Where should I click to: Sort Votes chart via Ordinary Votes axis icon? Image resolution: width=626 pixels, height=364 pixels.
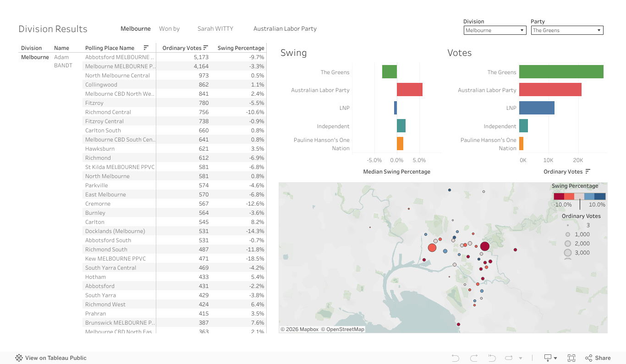click(588, 172)
